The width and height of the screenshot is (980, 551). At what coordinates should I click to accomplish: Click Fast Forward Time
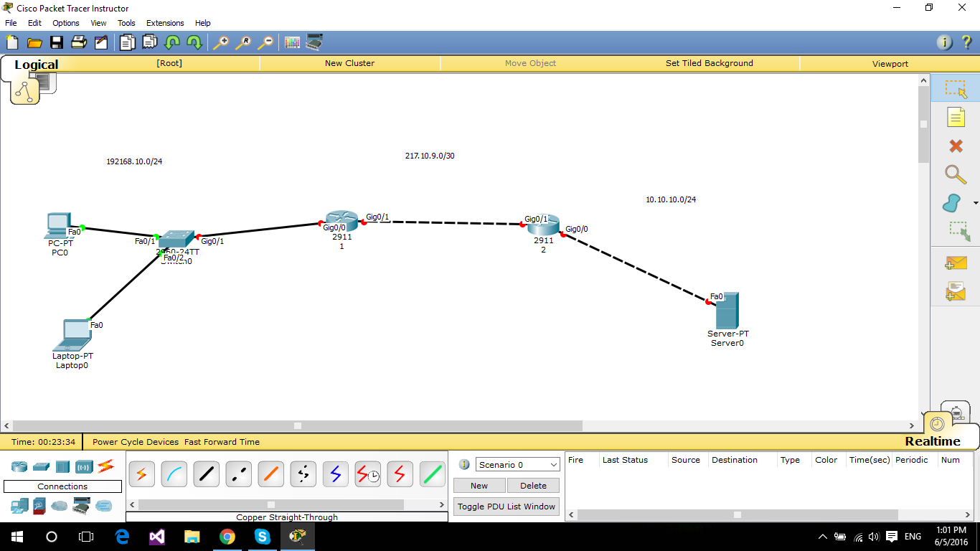tap(222, 442)
